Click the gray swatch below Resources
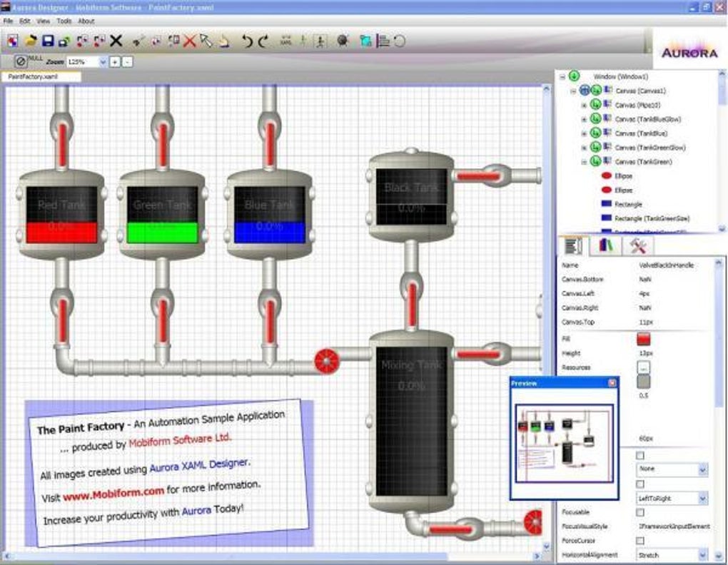The image size is (728, 565). point(643,382)
